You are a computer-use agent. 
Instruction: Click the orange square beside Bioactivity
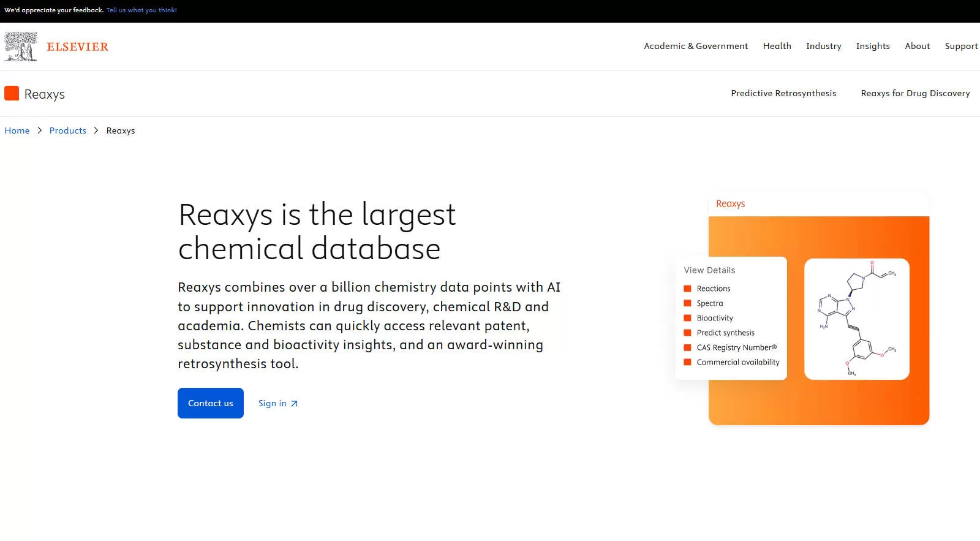point(687,318)
